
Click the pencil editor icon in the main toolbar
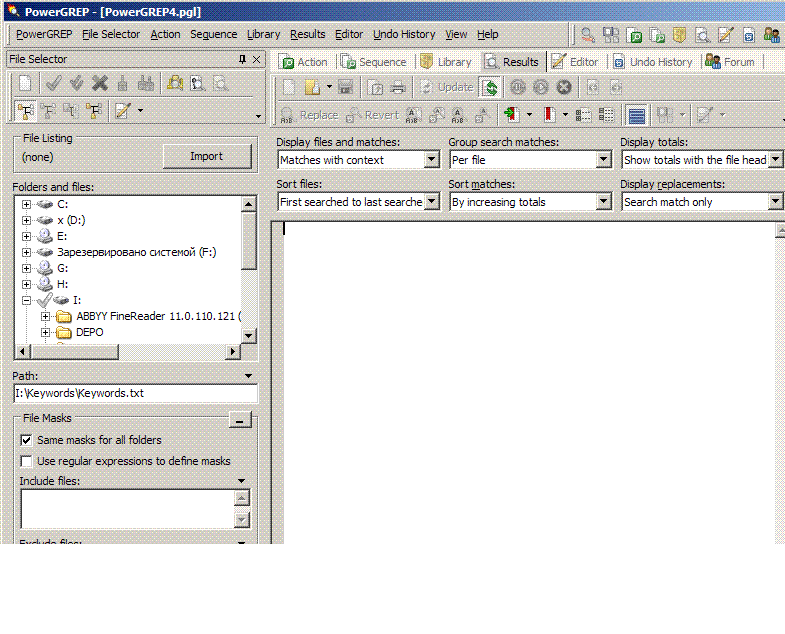pyautogui.click(x=725, y=35)
